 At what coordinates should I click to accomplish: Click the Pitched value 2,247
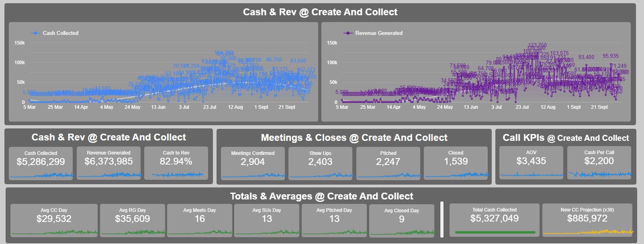[x=388, y=162]
